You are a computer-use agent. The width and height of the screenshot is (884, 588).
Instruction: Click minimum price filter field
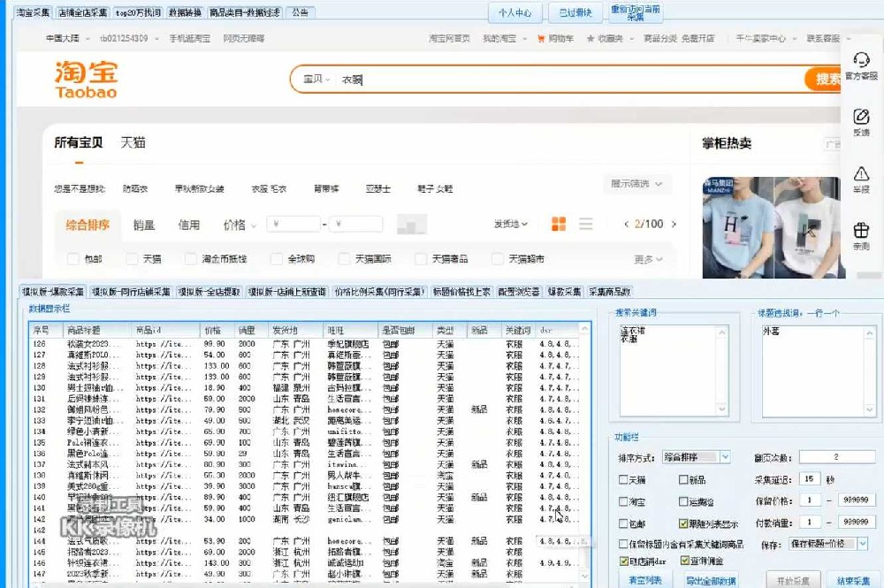point(293,224)
